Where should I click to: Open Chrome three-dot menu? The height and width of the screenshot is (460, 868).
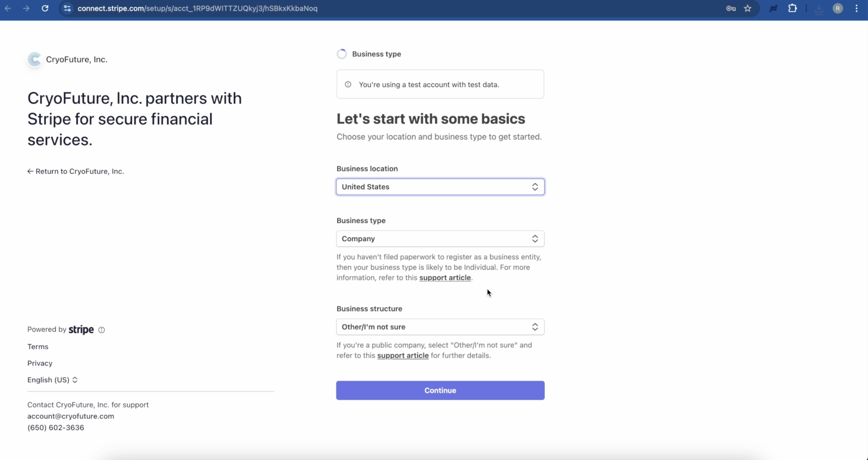[x=856, y=8]
